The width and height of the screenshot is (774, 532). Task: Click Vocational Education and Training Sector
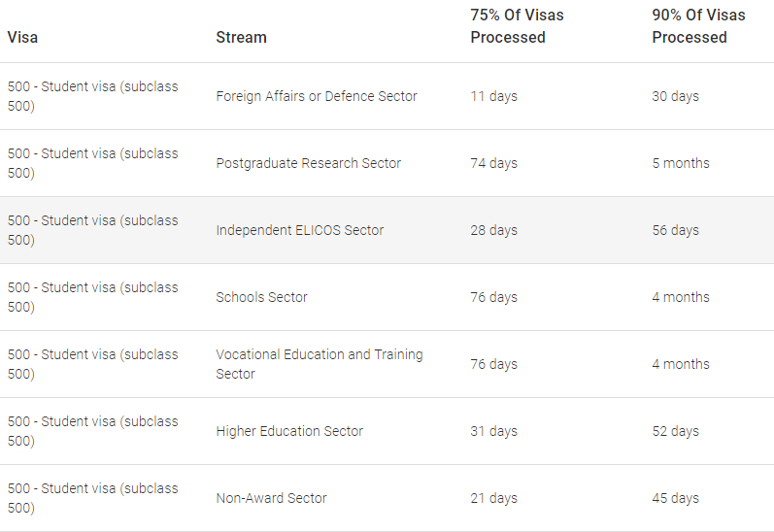point(320,364)
